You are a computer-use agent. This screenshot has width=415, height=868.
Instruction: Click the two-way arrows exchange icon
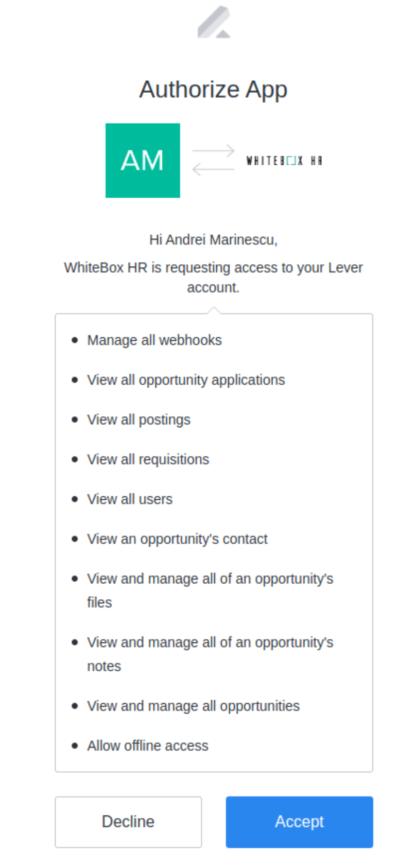tap(213, 160)
